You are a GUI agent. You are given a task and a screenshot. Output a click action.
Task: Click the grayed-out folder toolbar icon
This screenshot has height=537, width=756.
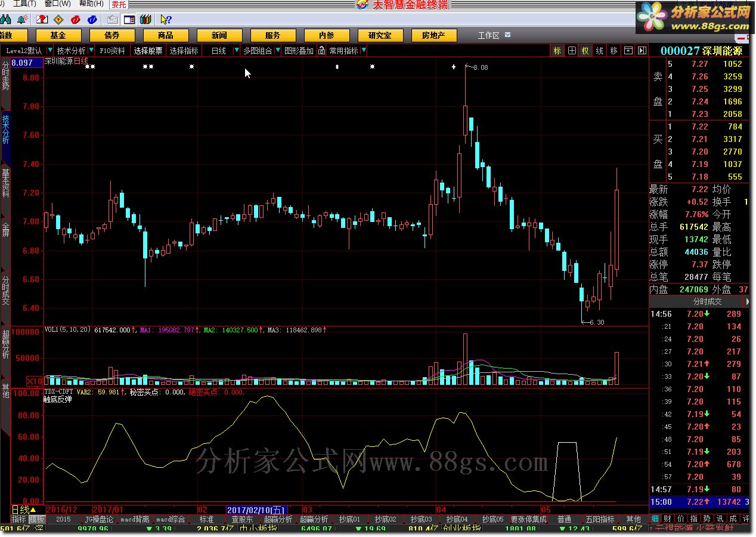coord(113,19)
